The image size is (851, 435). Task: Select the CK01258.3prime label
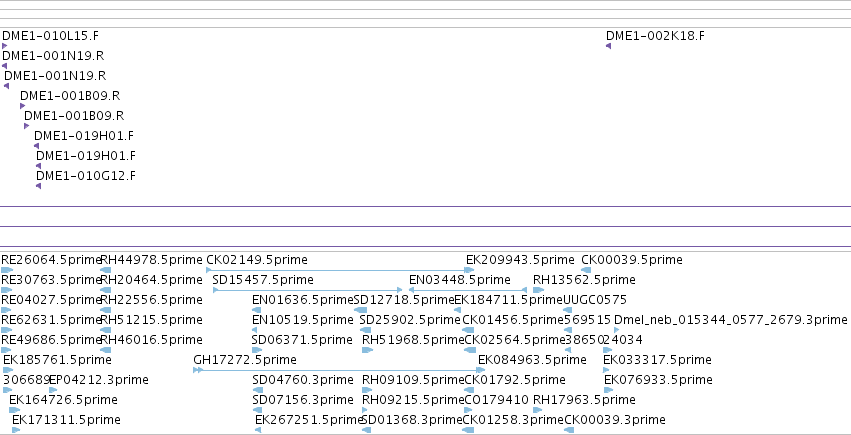(514, 420)
